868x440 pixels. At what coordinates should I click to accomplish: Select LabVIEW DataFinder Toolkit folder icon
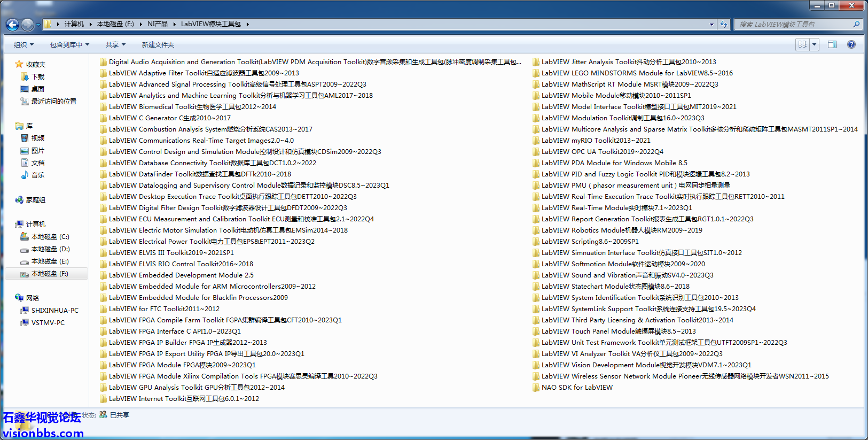(104, 174)
